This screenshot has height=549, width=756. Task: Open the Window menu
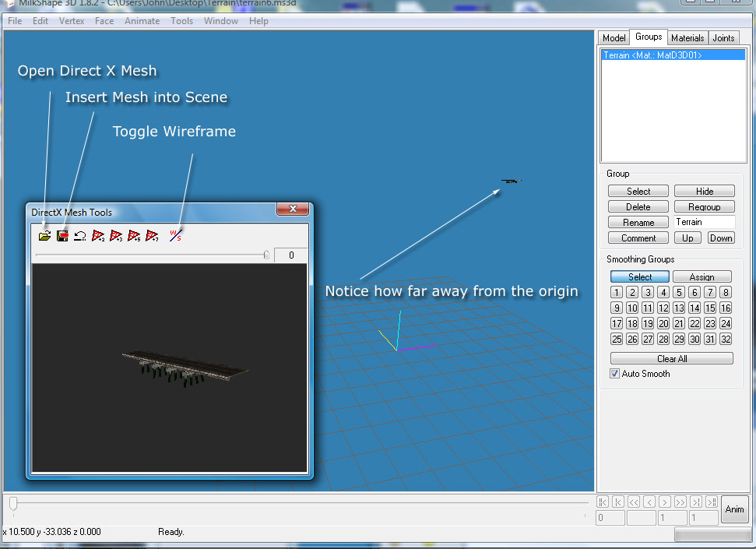click(x=221, y=21)
